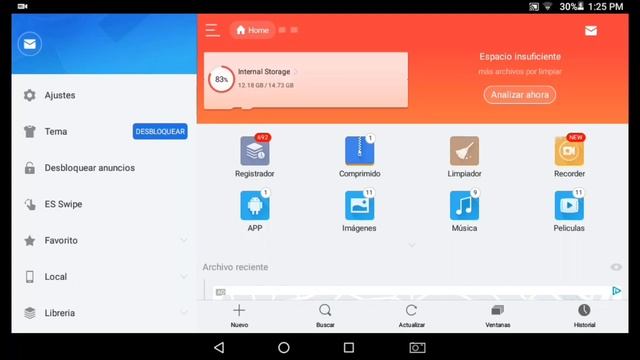Tap Buscar search button
640x360 pixels.
tap(325, 316)
